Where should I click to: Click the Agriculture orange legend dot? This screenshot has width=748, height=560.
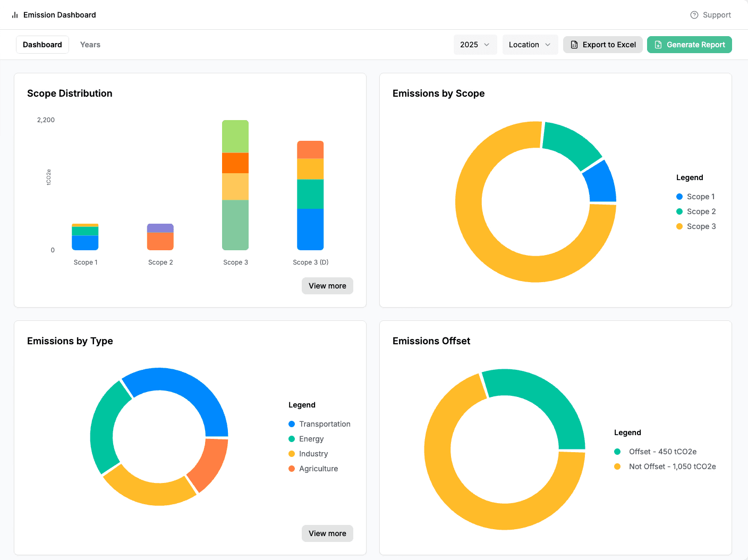coord(292,469)
